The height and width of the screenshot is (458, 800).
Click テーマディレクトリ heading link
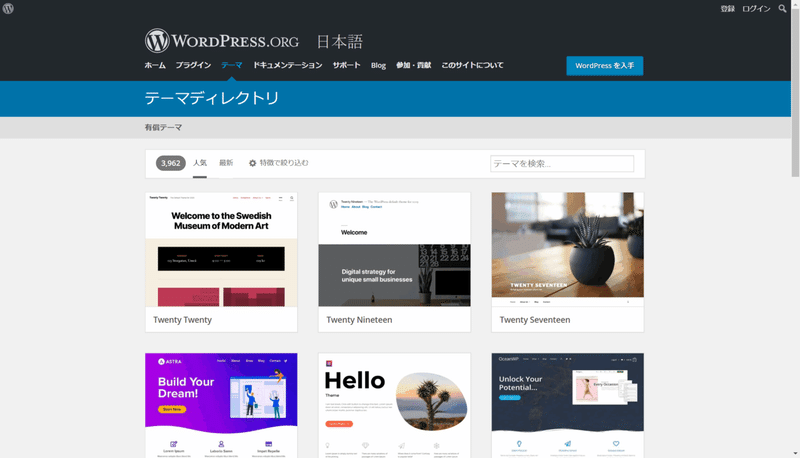click(x=212, y=98)
